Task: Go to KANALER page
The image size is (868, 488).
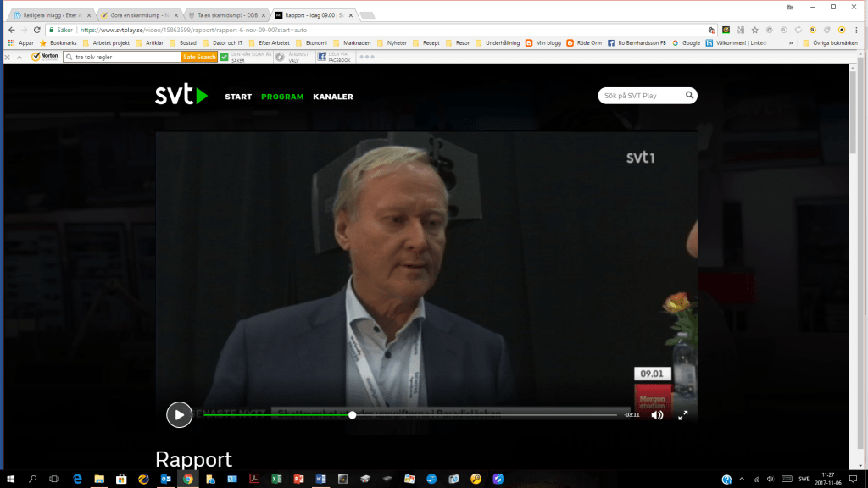Action: [x=333, y=97]
